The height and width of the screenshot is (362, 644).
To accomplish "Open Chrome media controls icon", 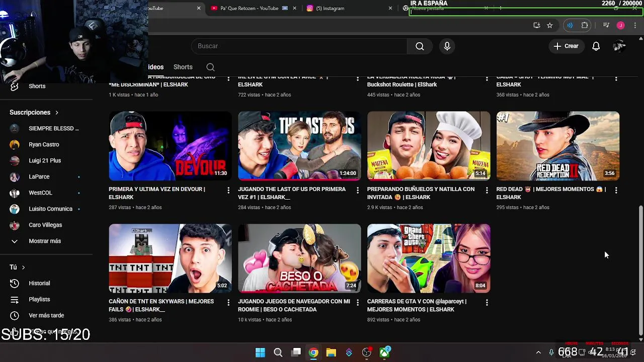I will (x=606, y=25).
